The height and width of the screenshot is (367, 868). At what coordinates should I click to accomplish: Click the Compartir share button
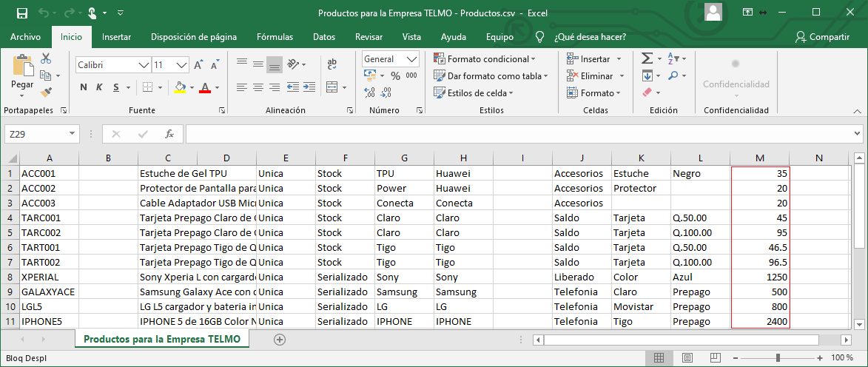(x=822, y=37)
